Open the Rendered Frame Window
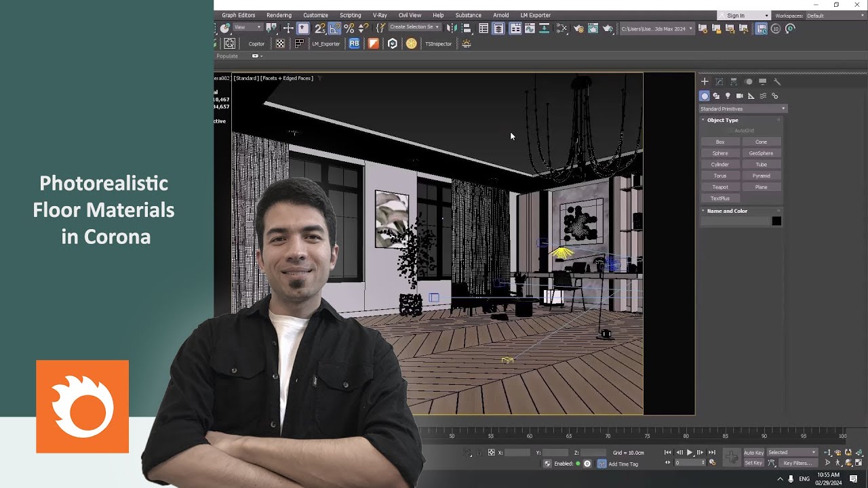The height and width of the screenshot is (488, 868). pos(593,28)
